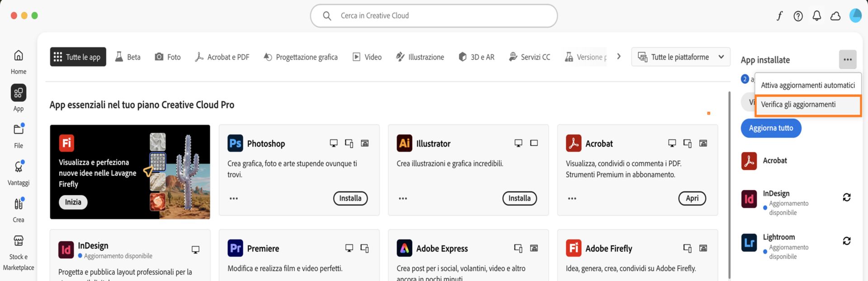Image resolution: width=868 pixels, height=281 pixels.
Task: Click the Photoshop card desktop platform icon
Action: (x=334, y=143)
